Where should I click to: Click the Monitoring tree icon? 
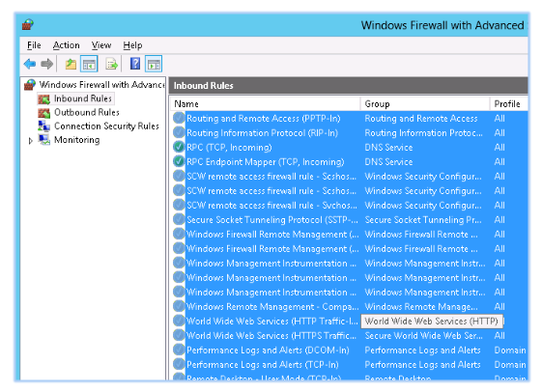point(43,140)
